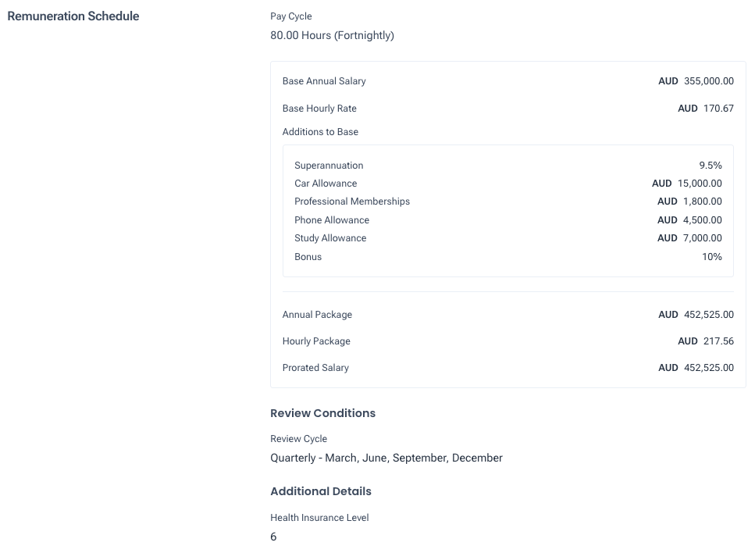Select the Study Allowance label
Viewport: 755px width, 560px height.
pos(329,238)
